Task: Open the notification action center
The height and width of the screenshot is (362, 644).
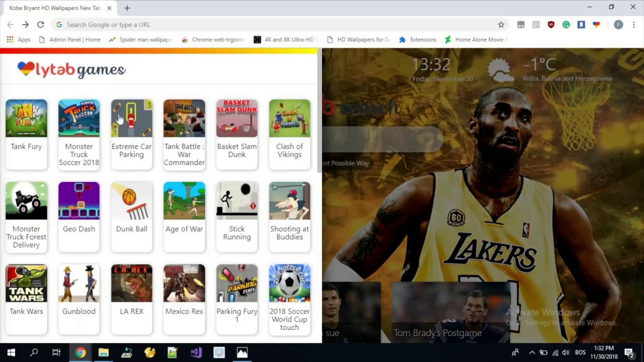Action: [628, 352]
